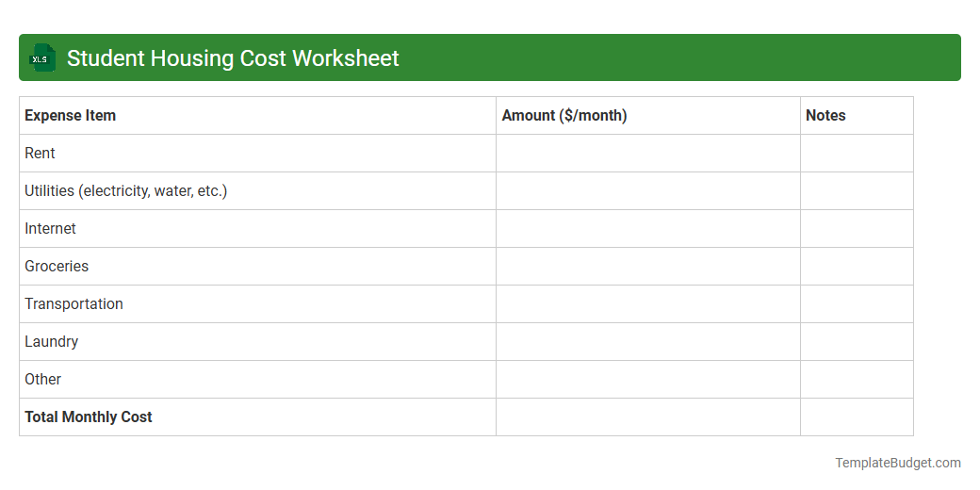Click the Notes cell for Internet
The image size is (980, 490).
click(857, 229)
